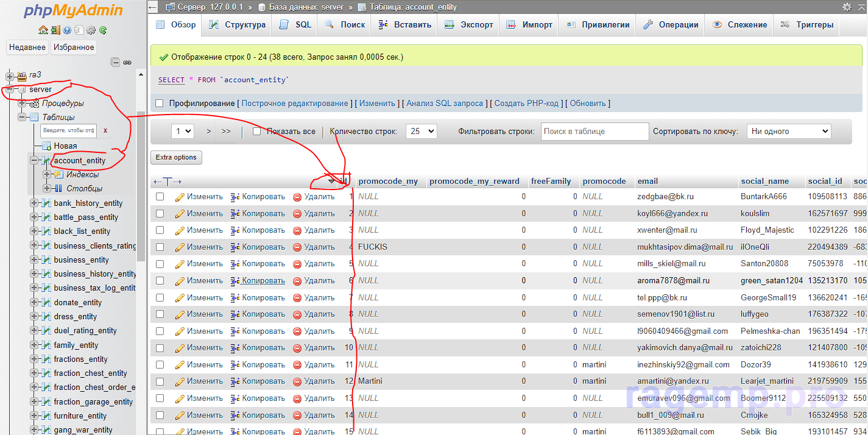Check the Показать все checkbox
This screenshot has width=868, height=435.
(256, 132)
